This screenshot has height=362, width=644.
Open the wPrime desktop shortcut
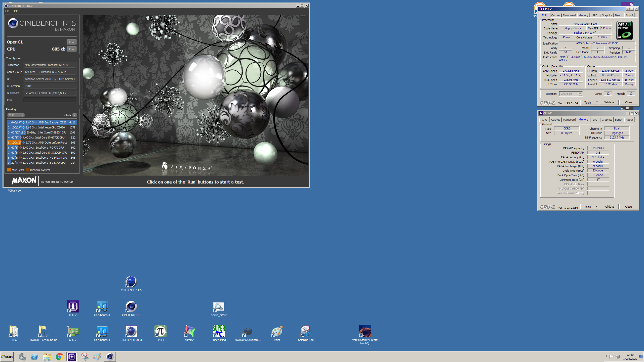(189, 333)
